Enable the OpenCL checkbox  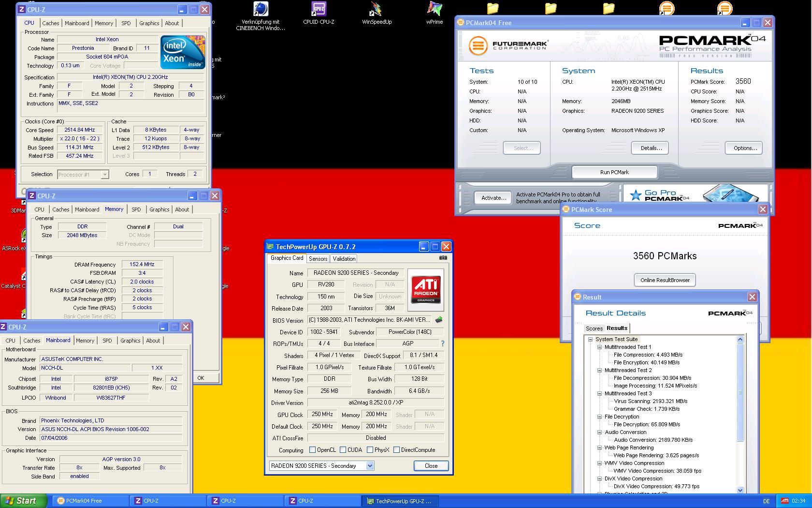pos(312,450)
